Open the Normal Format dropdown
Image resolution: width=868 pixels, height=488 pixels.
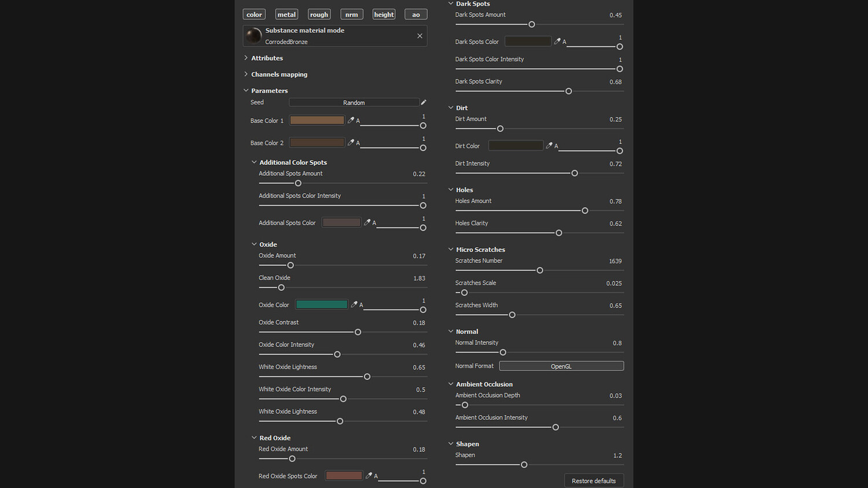pyautogui.click(x=561, y=366)
